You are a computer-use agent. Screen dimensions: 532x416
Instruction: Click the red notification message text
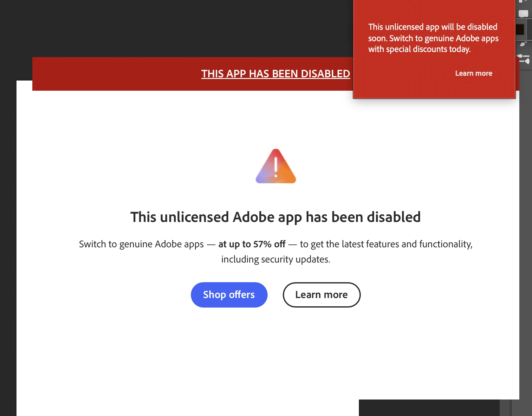(x=433, y=38)
